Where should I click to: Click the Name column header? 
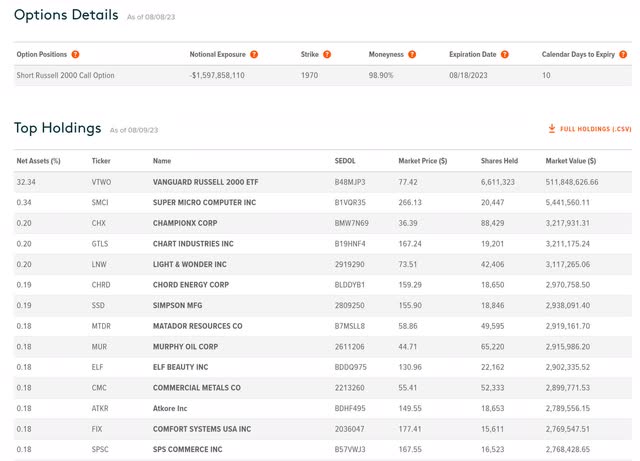[162, 161]
